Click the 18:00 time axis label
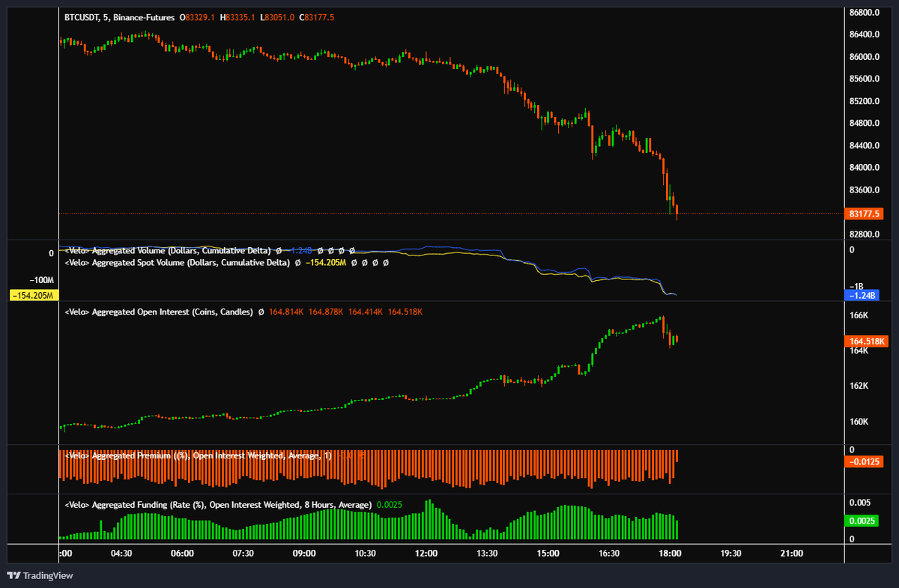The image size is (899, 588). pyautogui.click(x=670, y=554)
